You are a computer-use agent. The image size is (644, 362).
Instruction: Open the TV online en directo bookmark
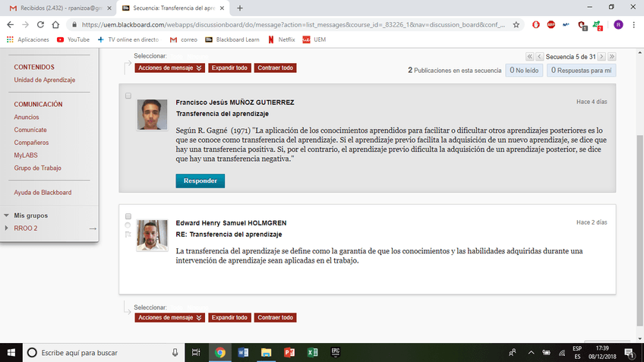(128, 39)
